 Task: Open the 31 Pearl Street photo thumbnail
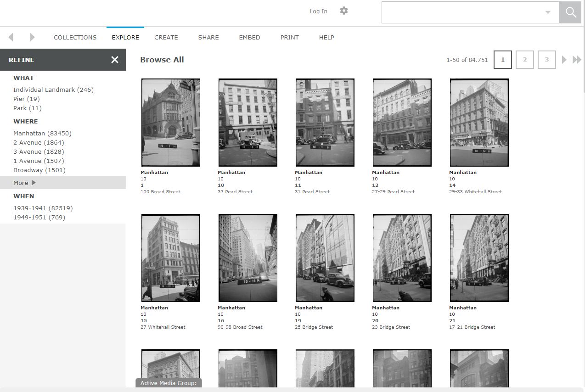point(325,123)
